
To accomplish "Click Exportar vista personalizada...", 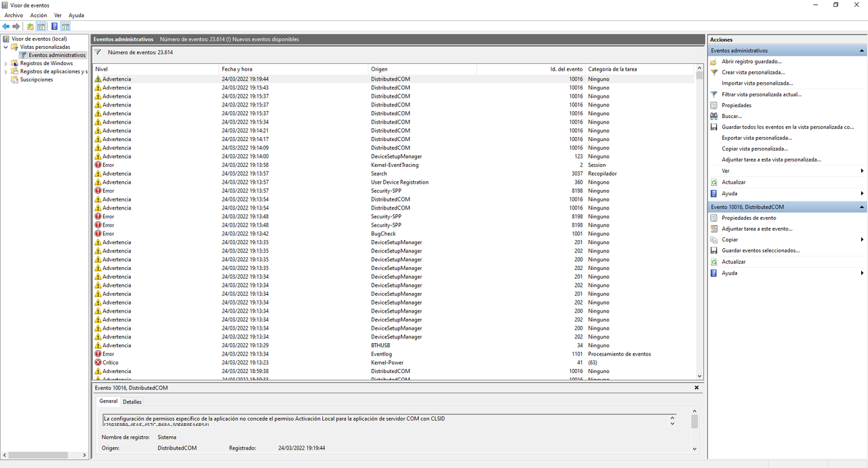I will pos(757,138).
